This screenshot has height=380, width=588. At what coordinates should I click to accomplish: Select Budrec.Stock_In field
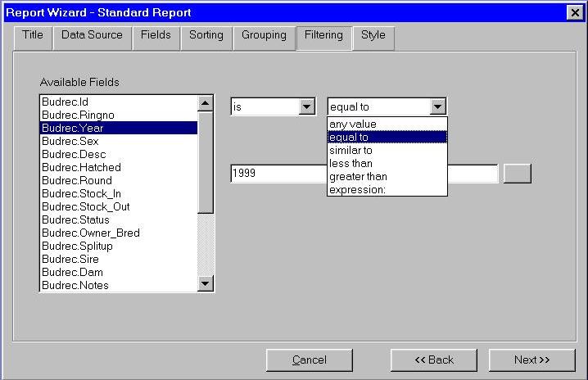tap(119, 194)
